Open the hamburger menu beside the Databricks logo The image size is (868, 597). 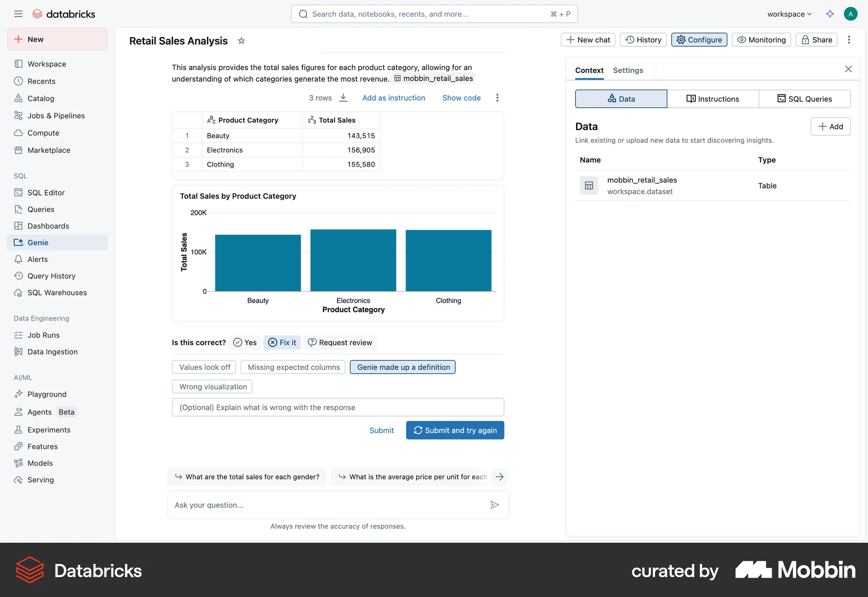(x=19, y=14)
